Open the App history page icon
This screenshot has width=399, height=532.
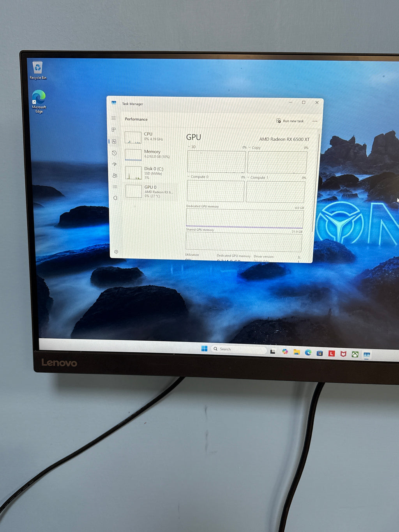coord(114,153)
